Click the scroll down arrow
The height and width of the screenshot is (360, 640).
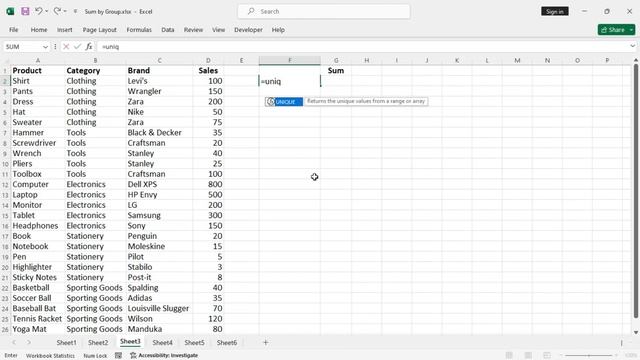coord(636,332)
